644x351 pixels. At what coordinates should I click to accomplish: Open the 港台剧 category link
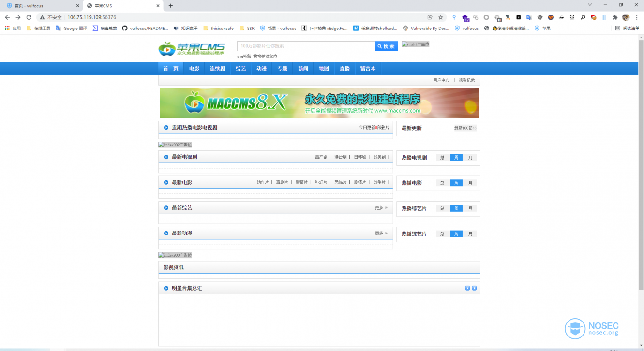[341, 157]
